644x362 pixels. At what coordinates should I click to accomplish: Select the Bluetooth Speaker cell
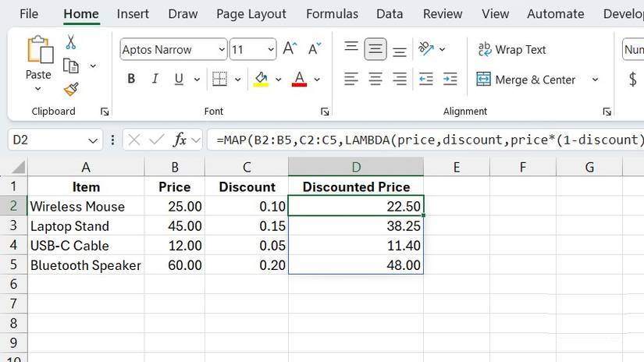86,265
